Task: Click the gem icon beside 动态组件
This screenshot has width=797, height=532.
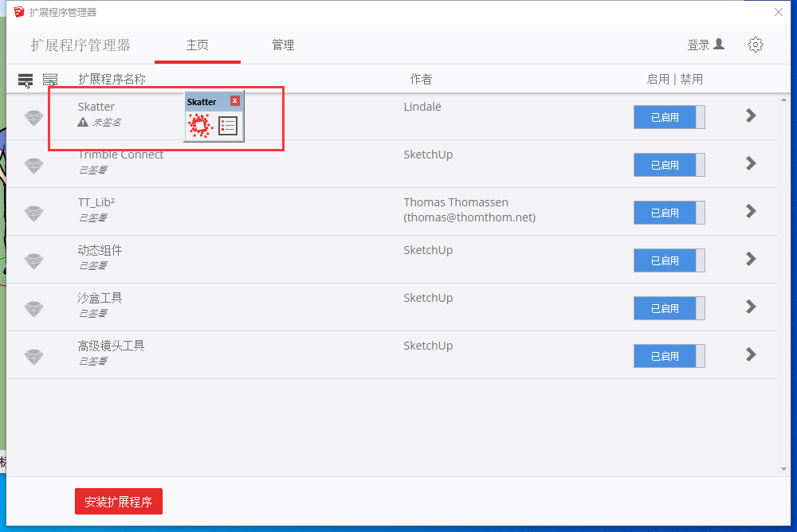Action: click(34, 261)
